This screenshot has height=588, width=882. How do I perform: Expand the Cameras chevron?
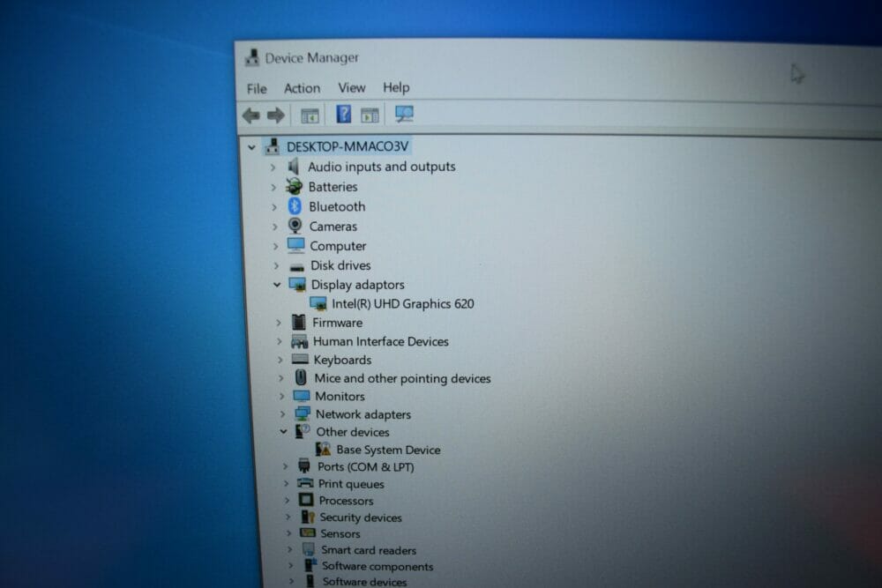tap(275, 227)
